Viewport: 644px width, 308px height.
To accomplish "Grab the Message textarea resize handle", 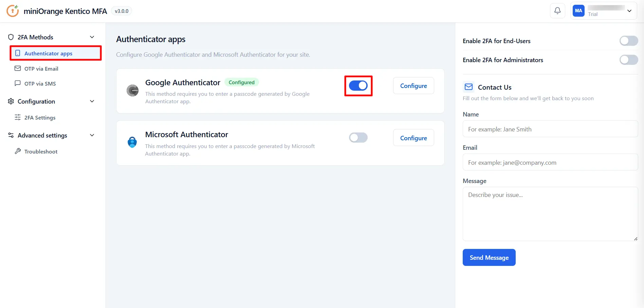I will (x=636, y=239).
